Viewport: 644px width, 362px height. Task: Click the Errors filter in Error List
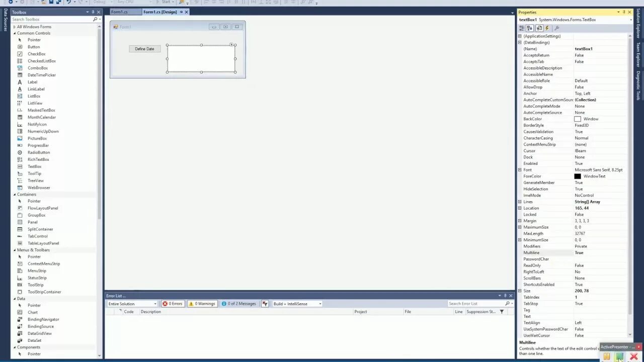173,303
